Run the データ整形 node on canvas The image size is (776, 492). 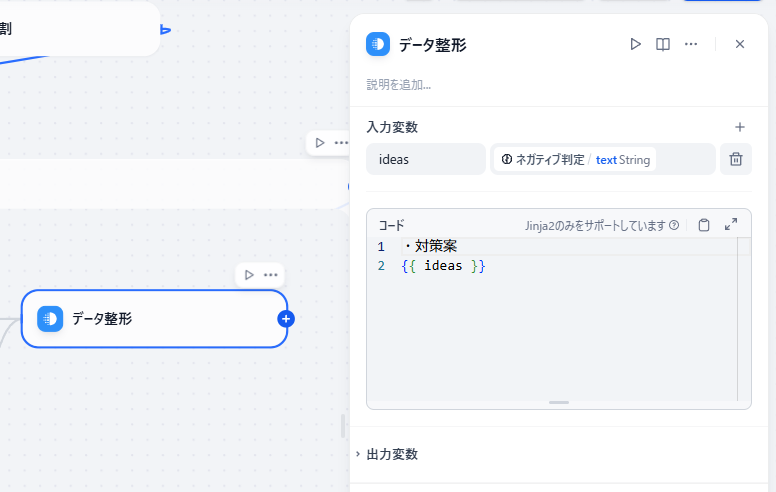(249, 275)
